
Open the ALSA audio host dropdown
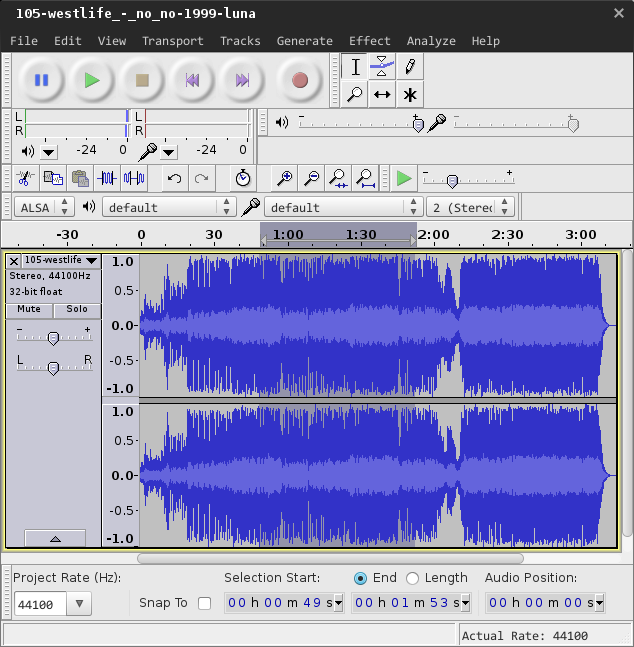tap(45, 207)
